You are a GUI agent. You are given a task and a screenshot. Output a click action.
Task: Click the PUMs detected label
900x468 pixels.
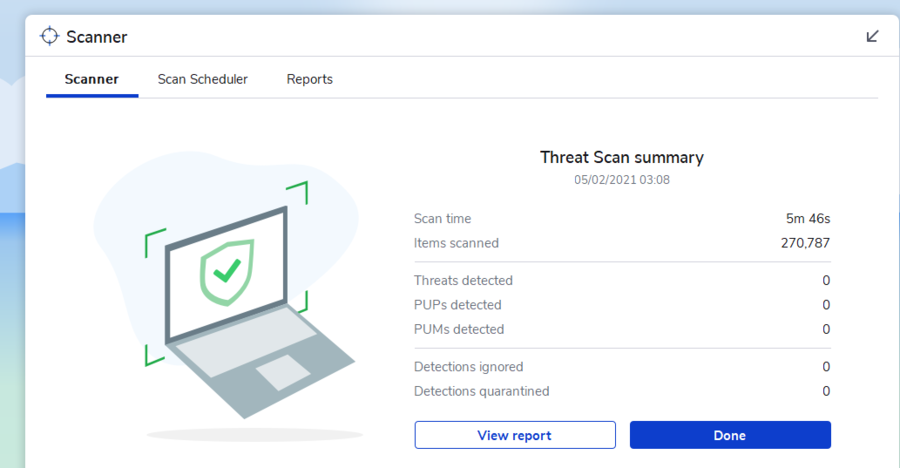459,330
